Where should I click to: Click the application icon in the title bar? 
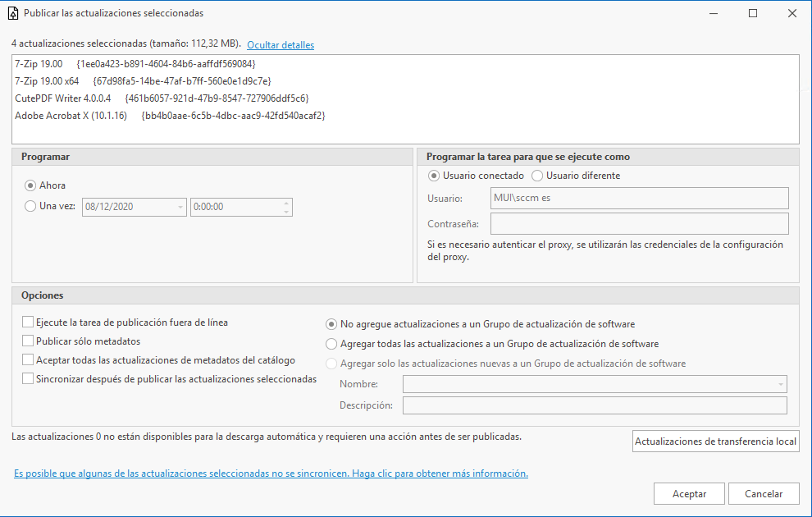(x=12, y=13)
